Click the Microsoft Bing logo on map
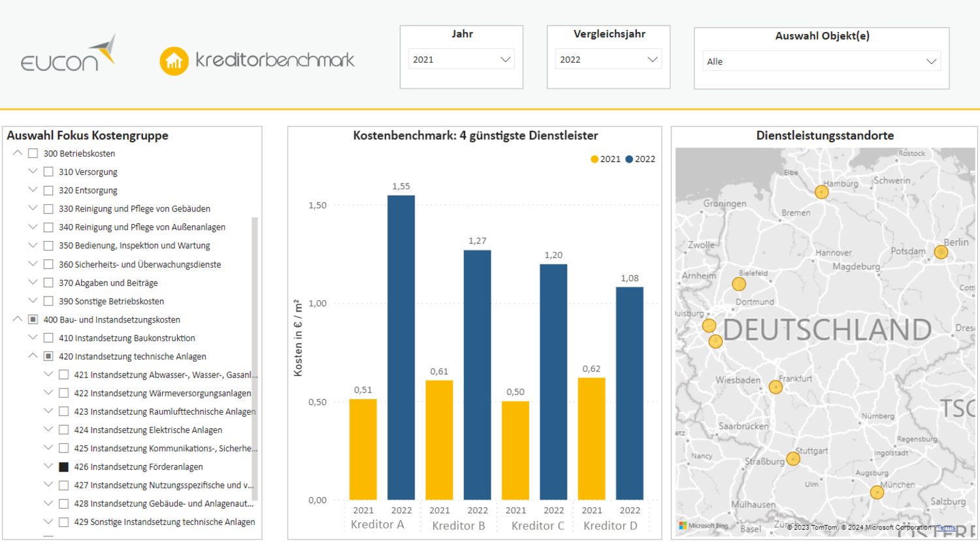Image resolution: width=980 pixels, height=542 pixels. (703, 526)
